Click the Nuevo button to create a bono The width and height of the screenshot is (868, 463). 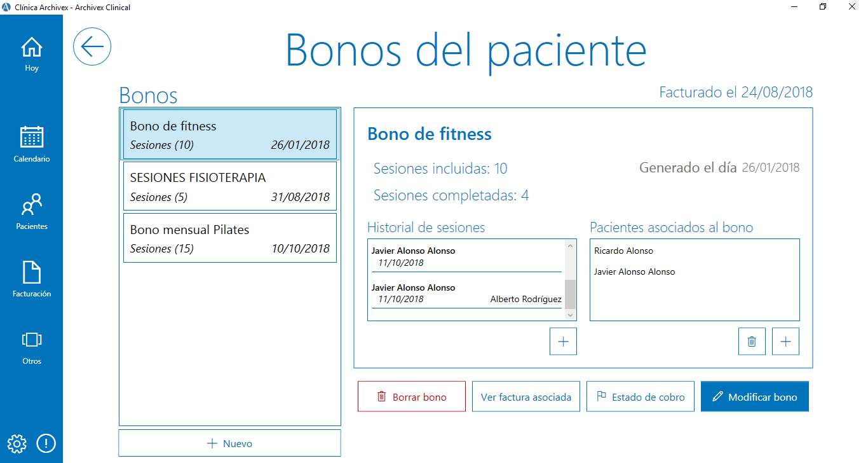[x=229, y=443]
